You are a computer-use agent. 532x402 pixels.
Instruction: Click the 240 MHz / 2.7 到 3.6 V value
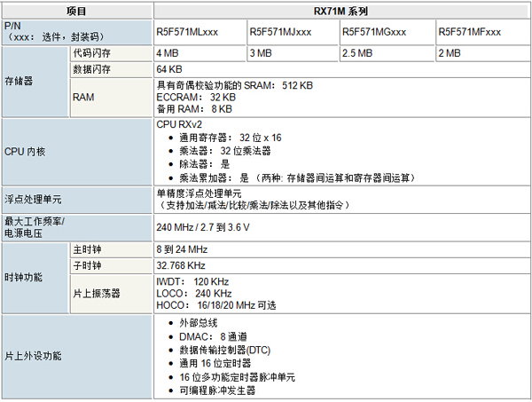pos(203,227)
